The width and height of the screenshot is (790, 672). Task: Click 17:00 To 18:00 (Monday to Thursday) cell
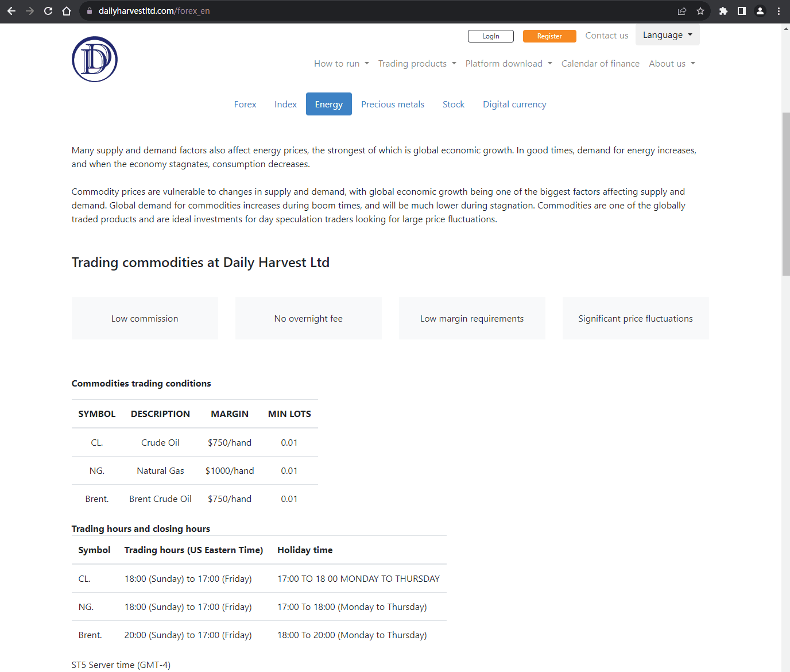tap(352, 607)
